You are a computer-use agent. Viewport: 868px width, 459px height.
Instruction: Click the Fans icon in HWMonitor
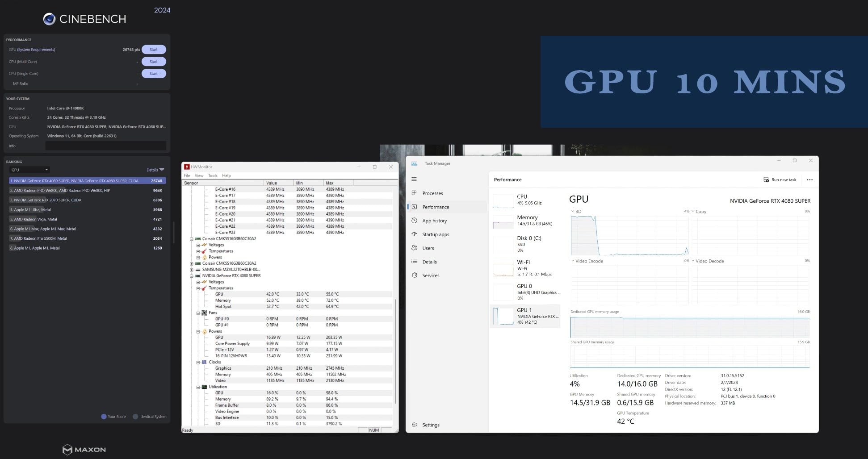point(204,313)
